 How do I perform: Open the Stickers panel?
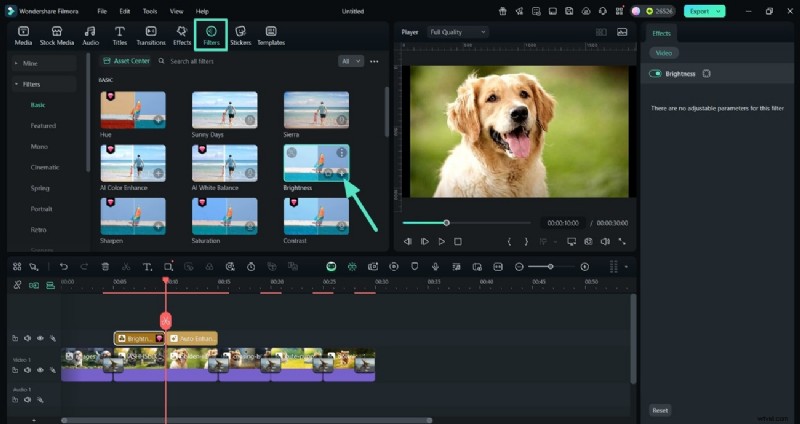click(x=240, y=36)
